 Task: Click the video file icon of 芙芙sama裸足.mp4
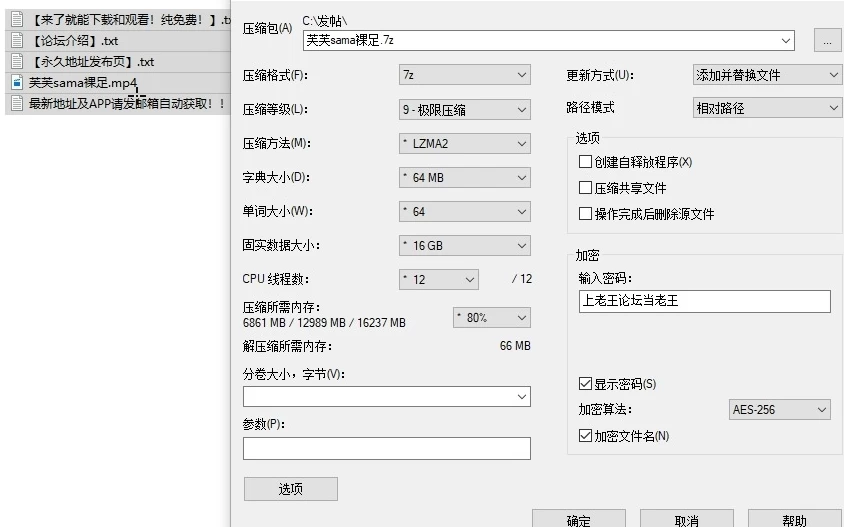[x=17, y=82]
